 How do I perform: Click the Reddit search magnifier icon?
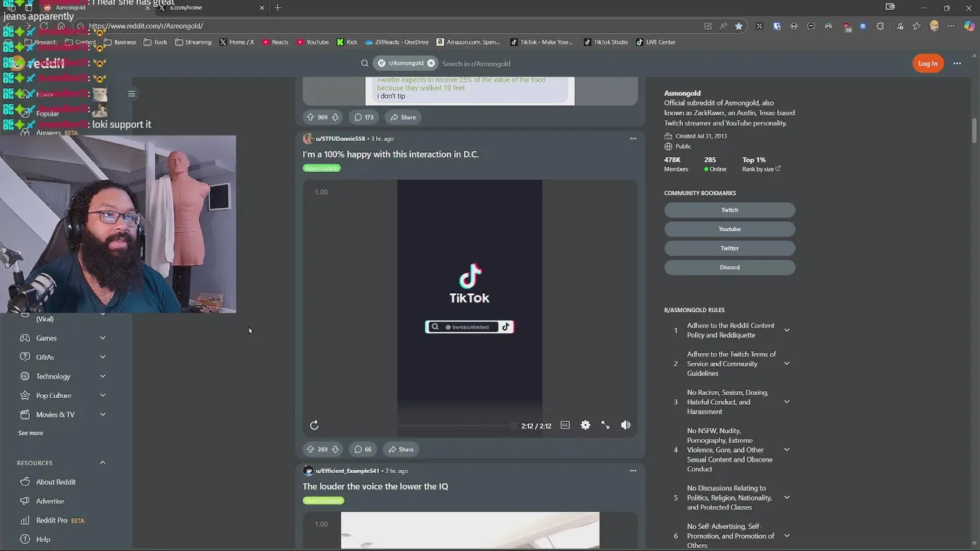(364, 64)
